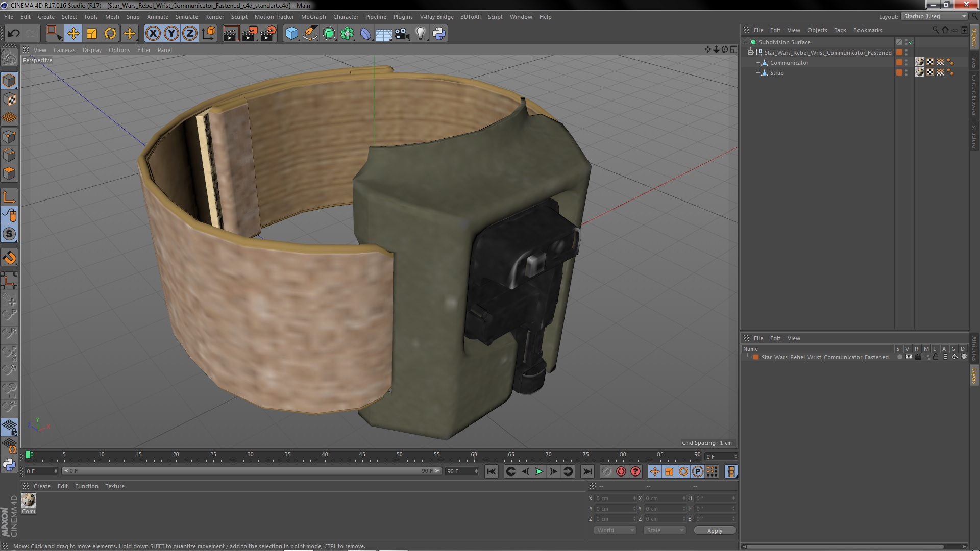This screenshot has width=980, height=551.
Task: Toggle layer view visibility icon
Action: coord(909,357)
